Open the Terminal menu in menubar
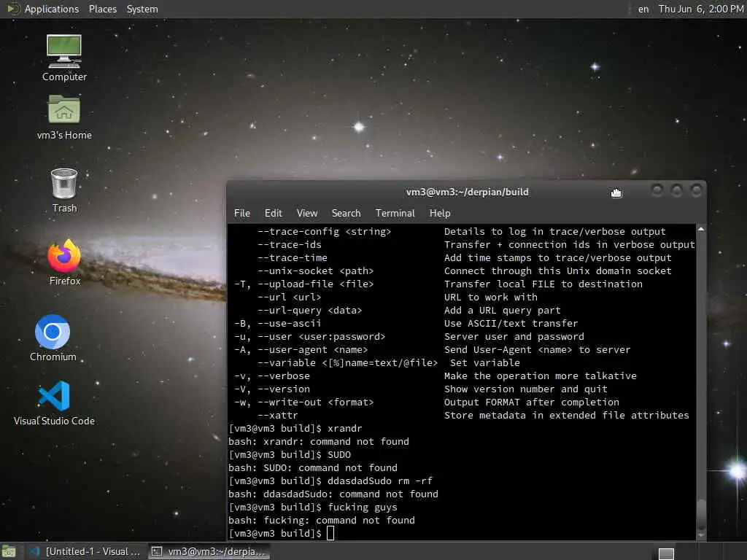The image size is (747, 560). [x=395, y=213]
